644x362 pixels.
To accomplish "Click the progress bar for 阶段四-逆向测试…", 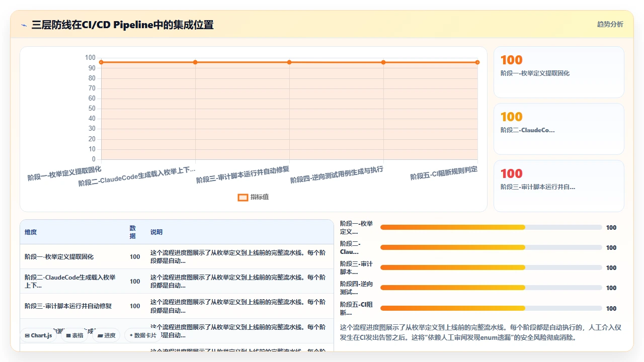I will [x=491, y=288].
